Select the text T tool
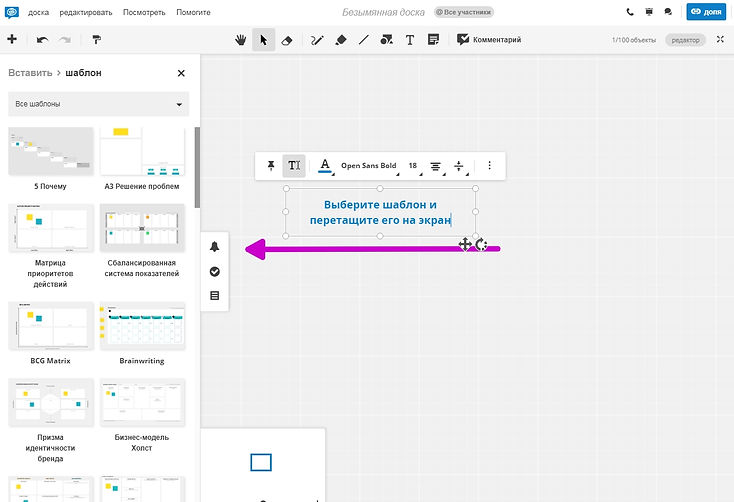Screen dimensions: 734x502 click(410, 40)
